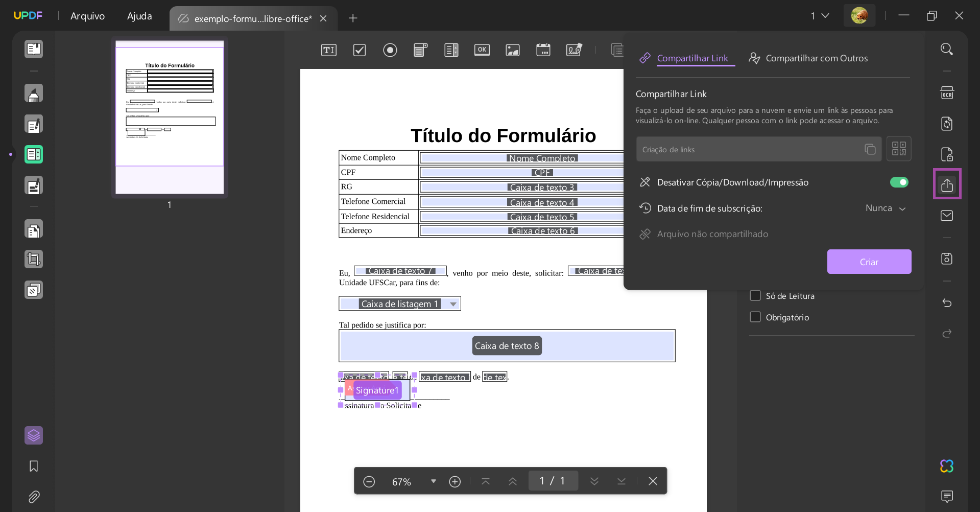Click the page 1 thumbnail
This screenshot has height=512, width=980.
point(169,117)
